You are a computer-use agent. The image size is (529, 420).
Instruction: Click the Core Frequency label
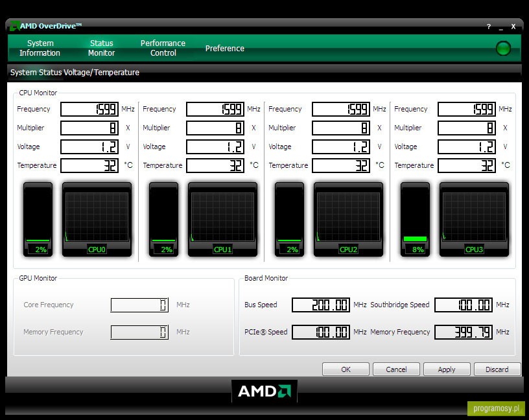click(x=49, y=305)
